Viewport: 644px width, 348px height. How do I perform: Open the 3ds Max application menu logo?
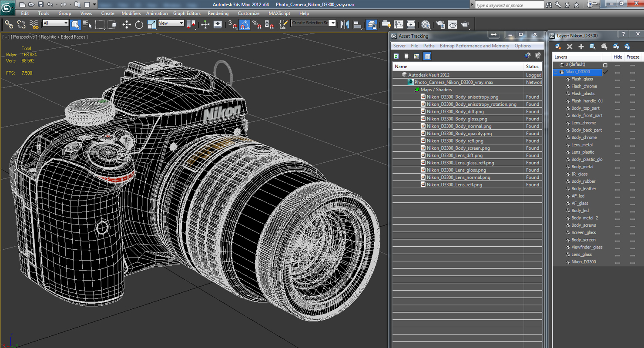(7, 7)
